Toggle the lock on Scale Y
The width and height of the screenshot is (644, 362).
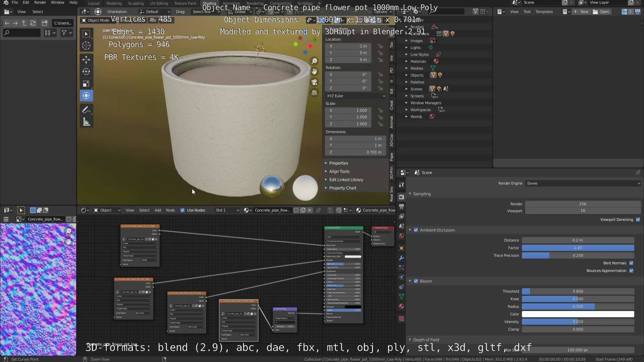click(380, 117)
